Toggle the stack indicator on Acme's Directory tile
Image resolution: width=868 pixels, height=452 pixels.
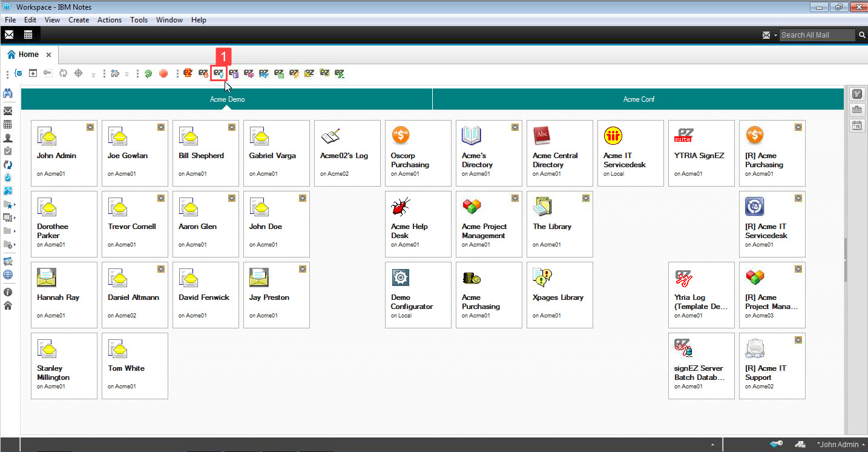pyautogui.click(x=515, y=127)
